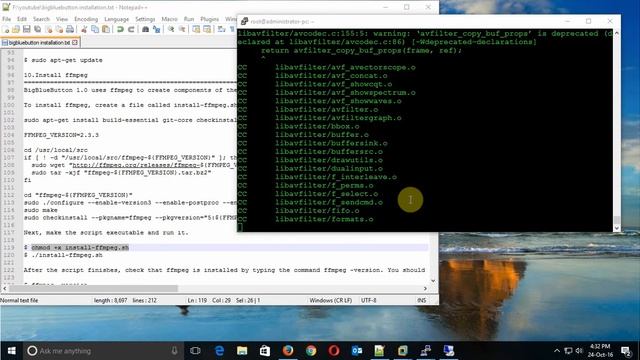Click 'Windows (CR LF)' in the status bar
Image resolution: width=640 pixels, height=360 pixels.
tap(331, 300)
